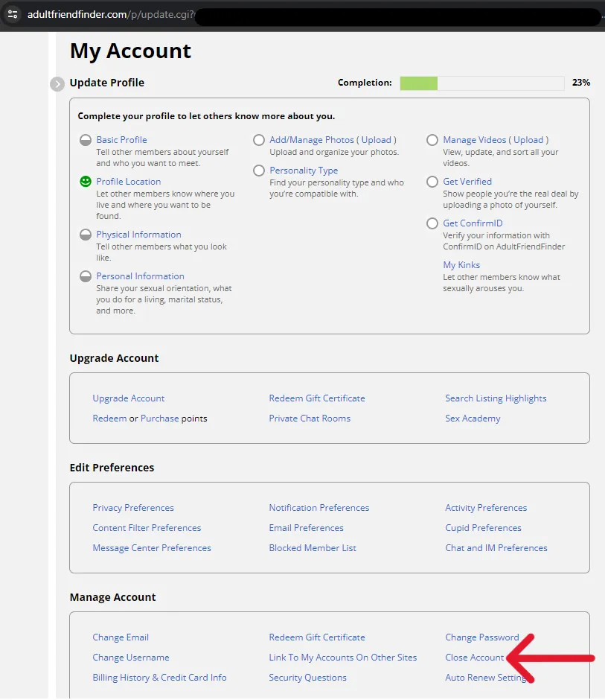Open Email Preferences
This screenshot has height=700, width=605.
pyautogui.click(x=306, y=528)
